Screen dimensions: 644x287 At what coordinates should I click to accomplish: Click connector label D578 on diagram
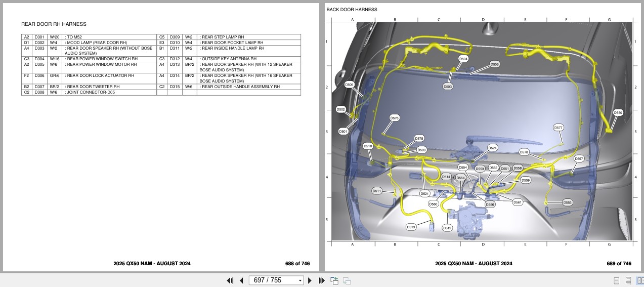point(524,152)
